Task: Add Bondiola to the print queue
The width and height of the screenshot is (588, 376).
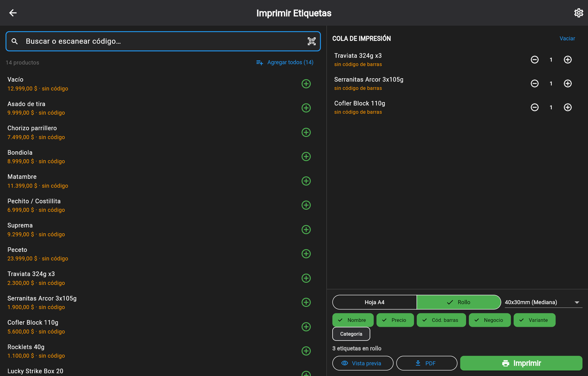Action: [306, 157]
